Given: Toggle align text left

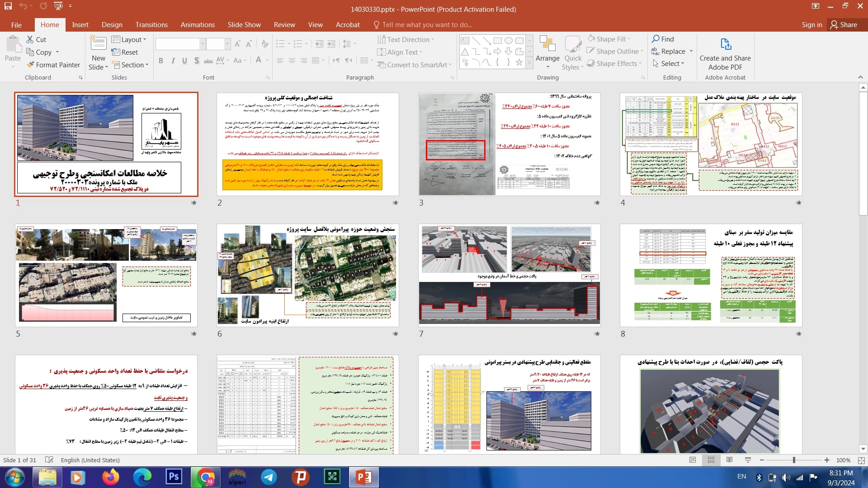Looking at the screenshot, I should click(280, 60).
